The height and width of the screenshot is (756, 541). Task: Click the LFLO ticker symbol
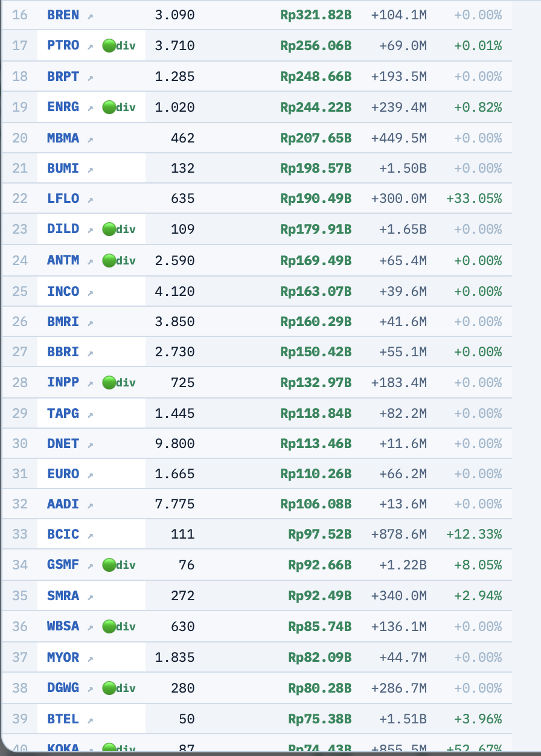coord(63,199)
